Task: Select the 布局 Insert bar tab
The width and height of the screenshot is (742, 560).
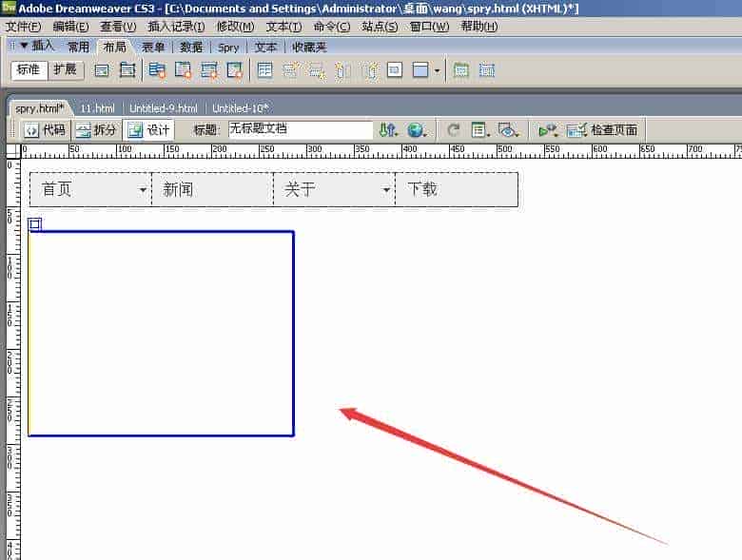Action: pos(114,48)
